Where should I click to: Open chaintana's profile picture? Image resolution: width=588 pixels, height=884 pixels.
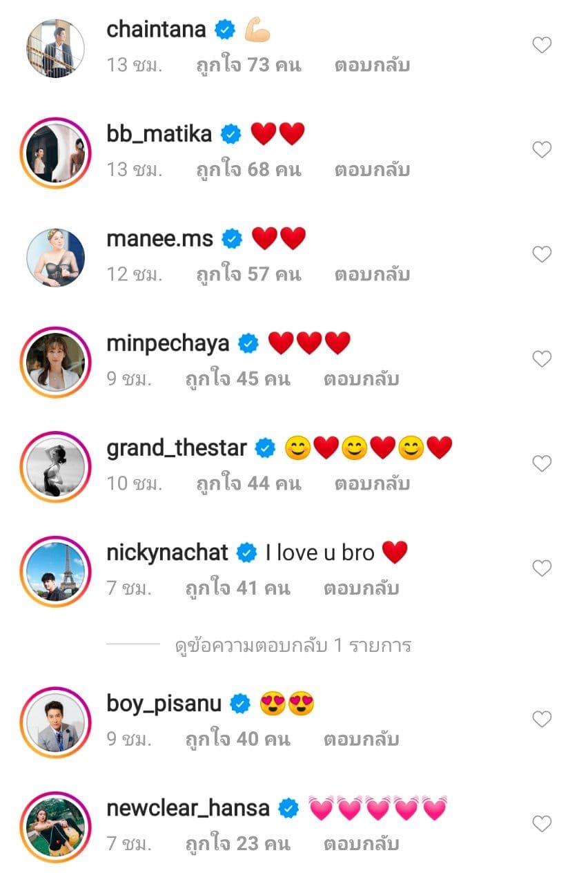[x=55, y=48]
